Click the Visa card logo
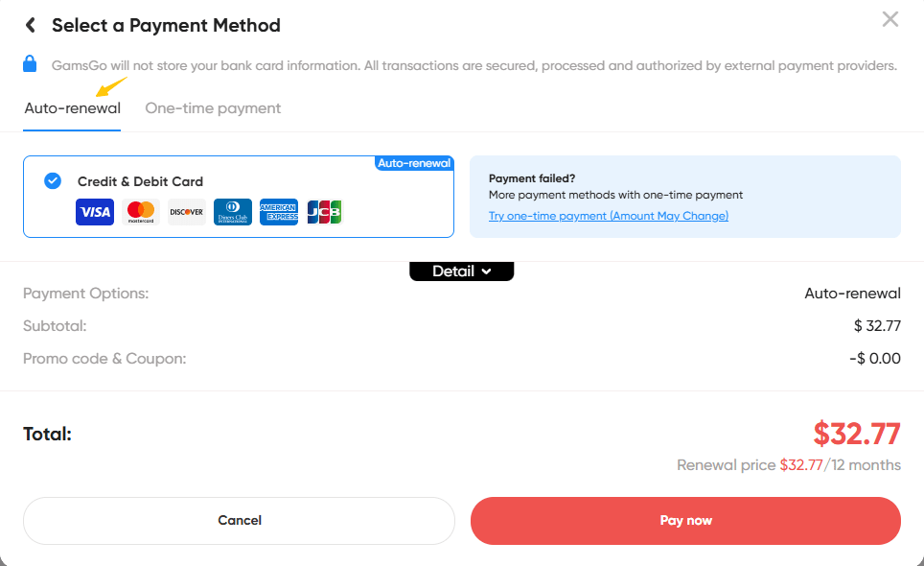924x566 pixels. point(95,212)
